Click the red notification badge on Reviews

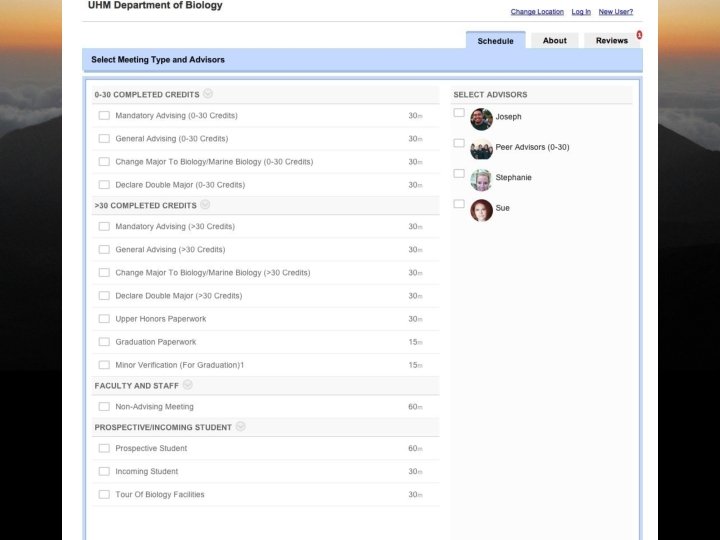click(x=639, y=35)
